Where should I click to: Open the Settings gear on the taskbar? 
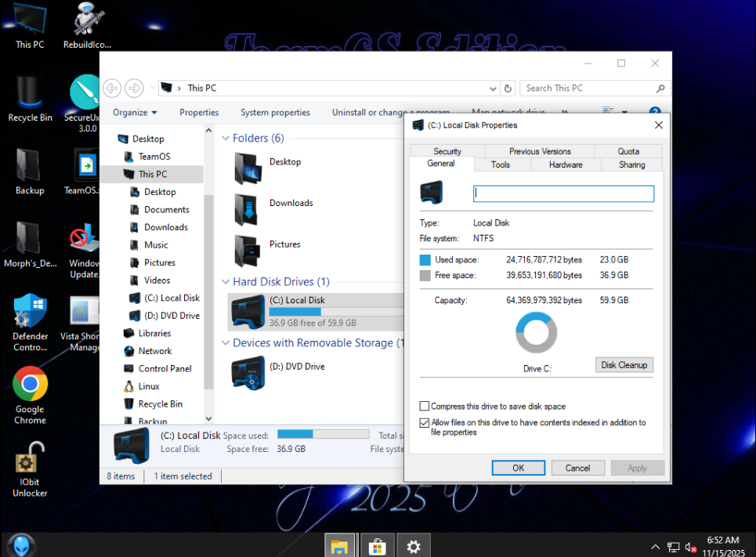coord(414,546)
